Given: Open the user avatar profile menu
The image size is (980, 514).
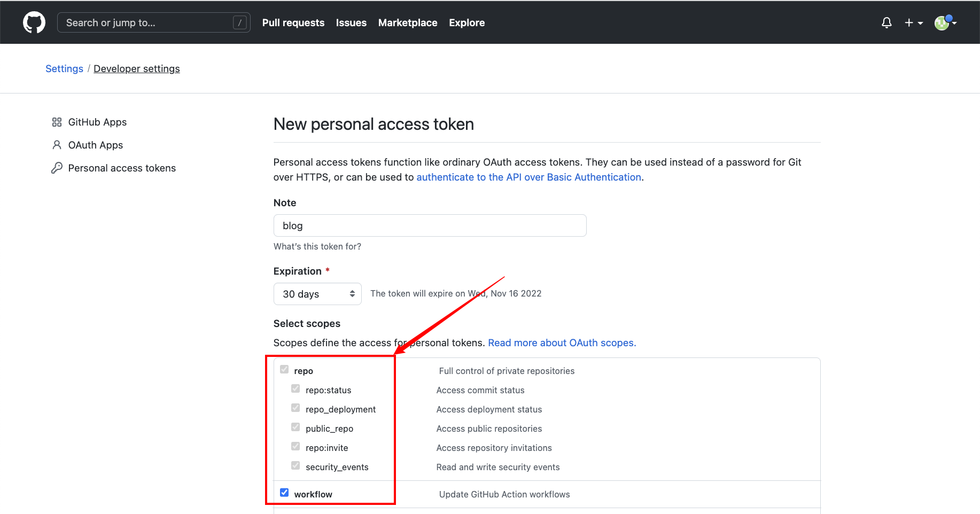Looking at the screenshot, I should [x=945, y=22].
